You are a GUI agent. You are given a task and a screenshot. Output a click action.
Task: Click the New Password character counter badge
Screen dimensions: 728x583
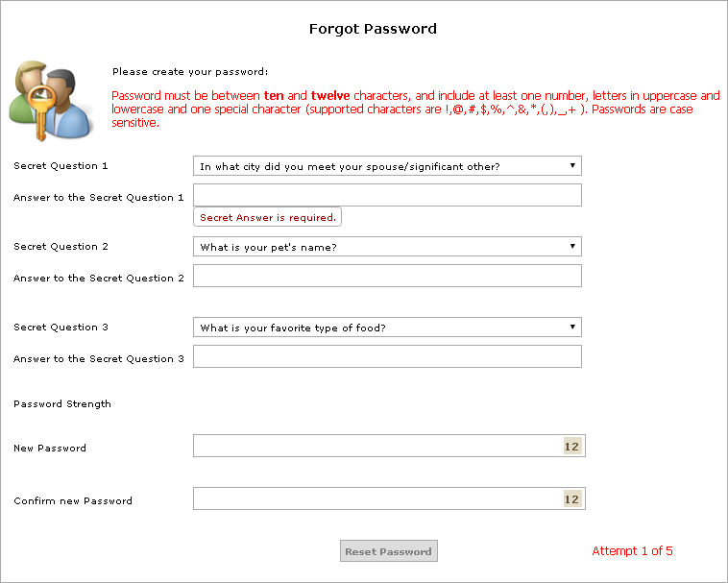[x=571, y=447]
